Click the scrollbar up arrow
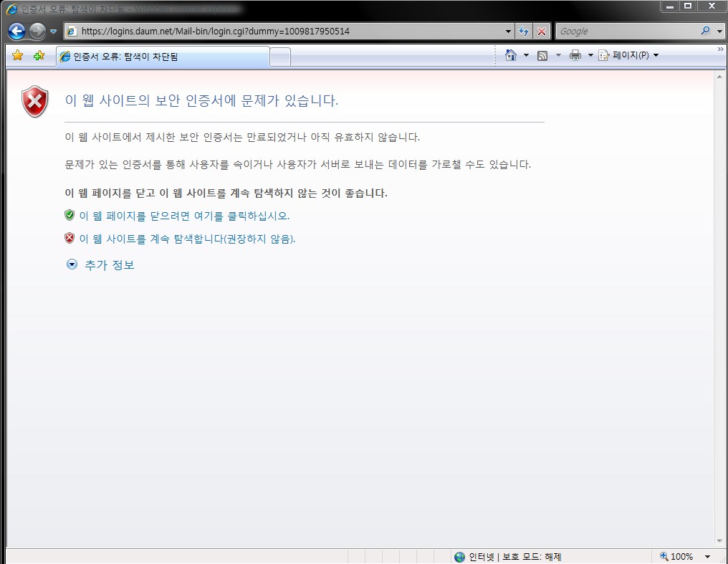Screen dimensions: 728x564 (719, 77)
